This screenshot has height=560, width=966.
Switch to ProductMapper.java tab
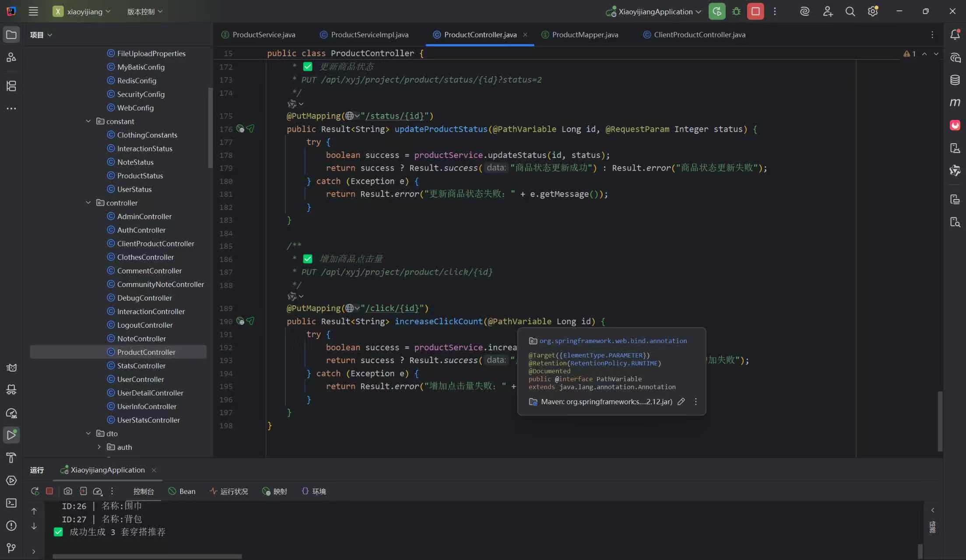585,35
